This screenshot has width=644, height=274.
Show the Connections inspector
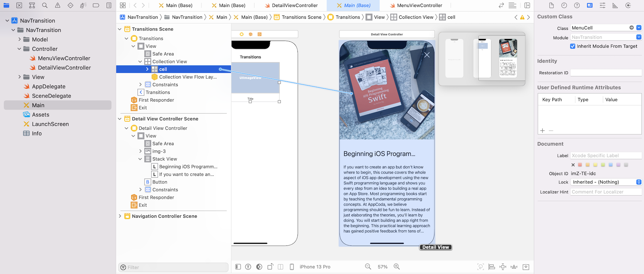[628, 5]
